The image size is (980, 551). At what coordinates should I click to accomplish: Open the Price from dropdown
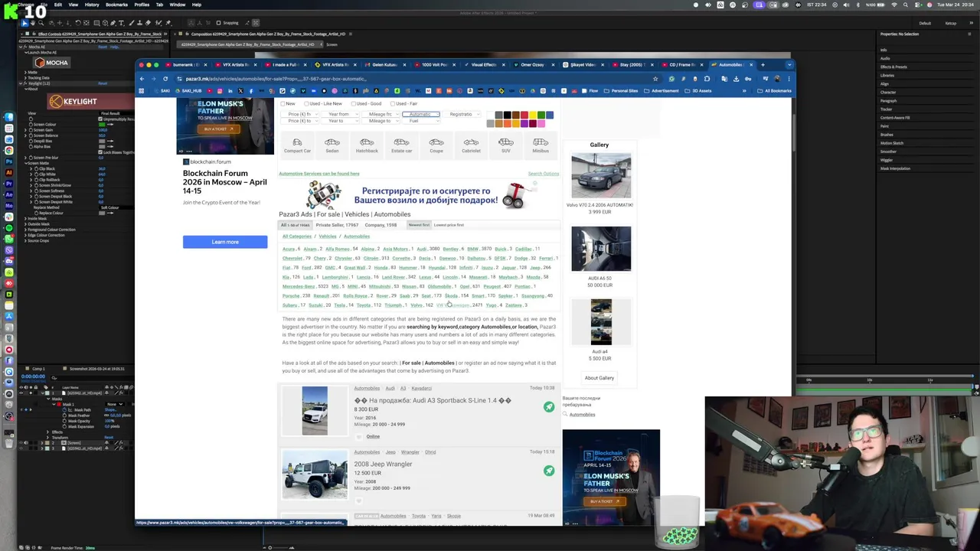[x=299, y=114]
